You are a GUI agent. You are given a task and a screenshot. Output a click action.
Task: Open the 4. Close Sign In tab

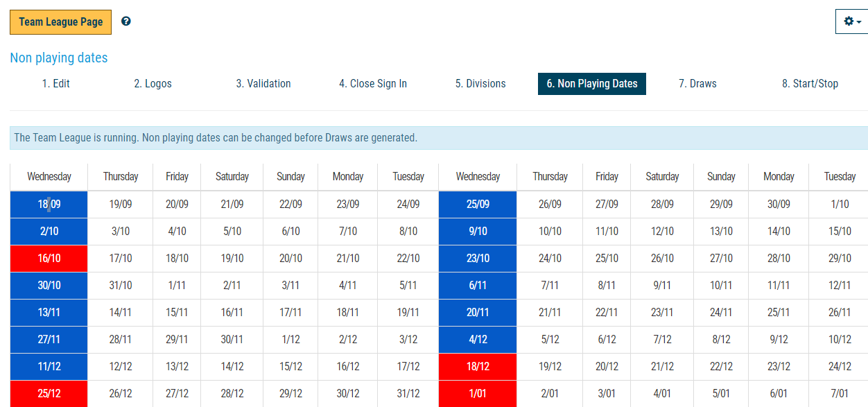(x=373, y=84)
